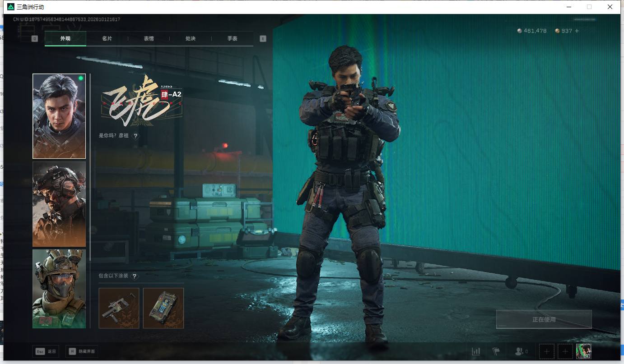Image resolution: width=624 pixels, height=364 pixels.
Task: Maximize the 三角洲行动 window
Action: [x=589, y=7]
